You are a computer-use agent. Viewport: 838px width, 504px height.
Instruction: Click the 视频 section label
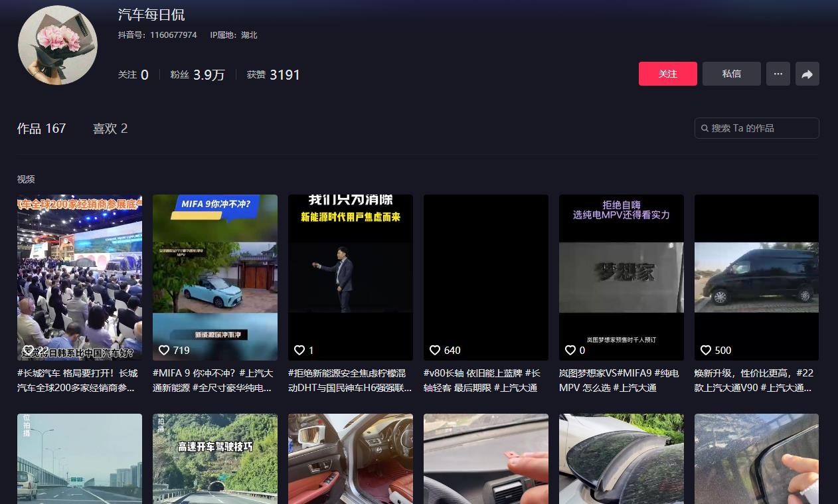coord(26,179)
